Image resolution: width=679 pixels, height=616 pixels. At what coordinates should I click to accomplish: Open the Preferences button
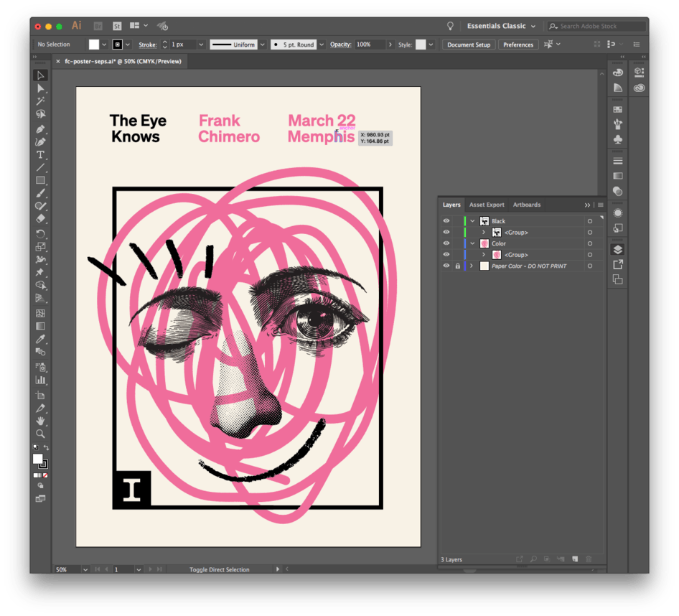(x=518, y=45)
